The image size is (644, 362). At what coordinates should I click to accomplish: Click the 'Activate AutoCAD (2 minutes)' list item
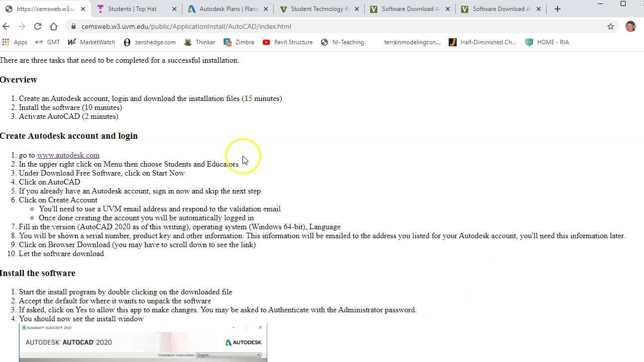[69, 116]
